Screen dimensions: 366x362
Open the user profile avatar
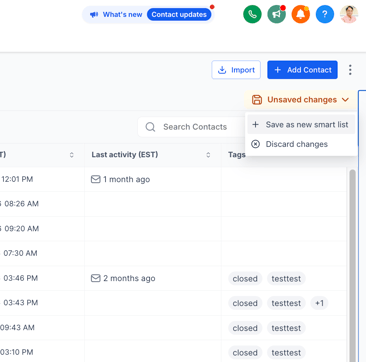pos(349,14)
